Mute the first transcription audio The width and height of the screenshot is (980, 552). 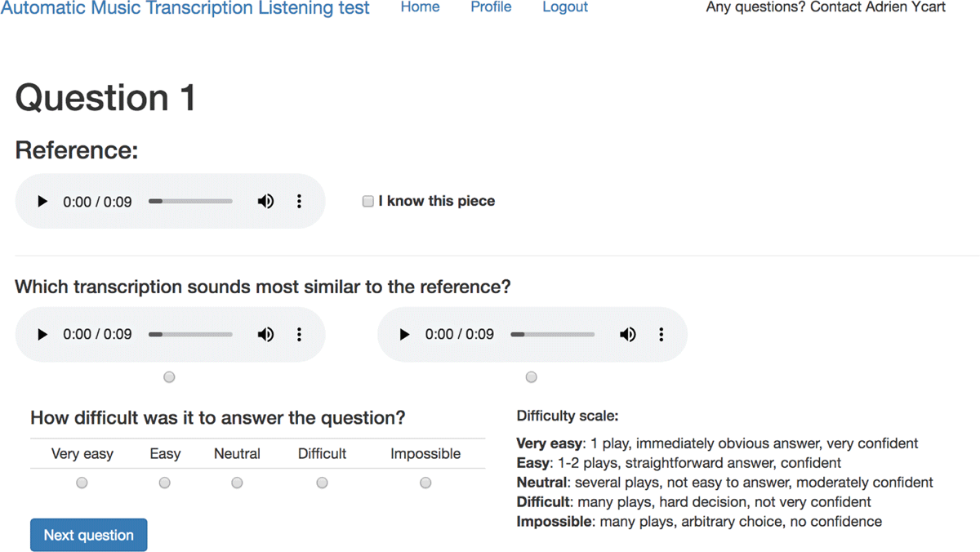tap(265, 335)
